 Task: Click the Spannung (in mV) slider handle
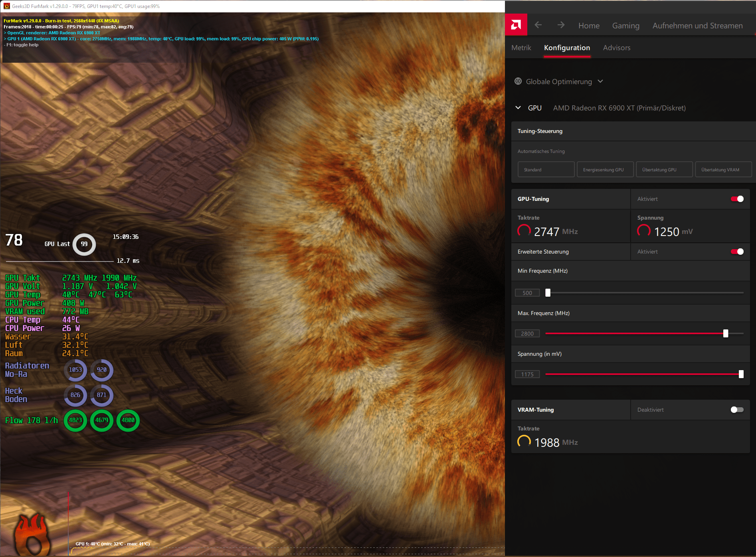tap(741, 374)
